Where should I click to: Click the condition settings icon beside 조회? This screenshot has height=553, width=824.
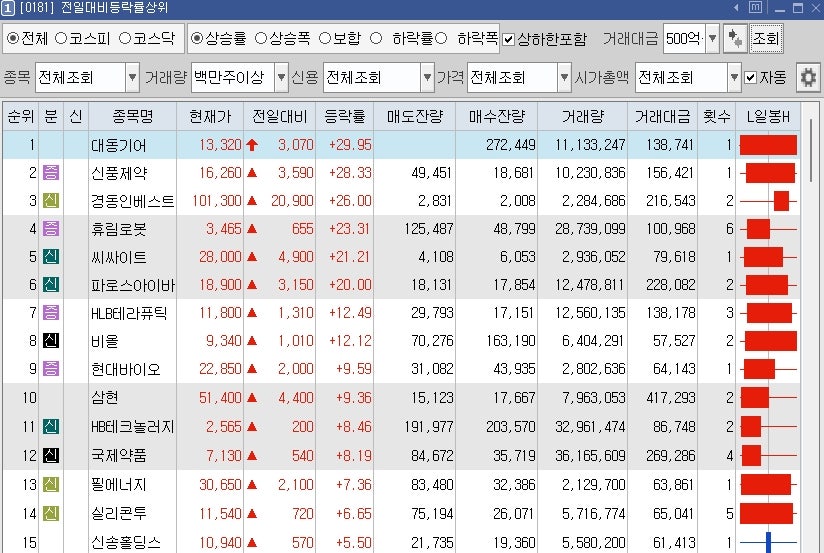point(735,38)
